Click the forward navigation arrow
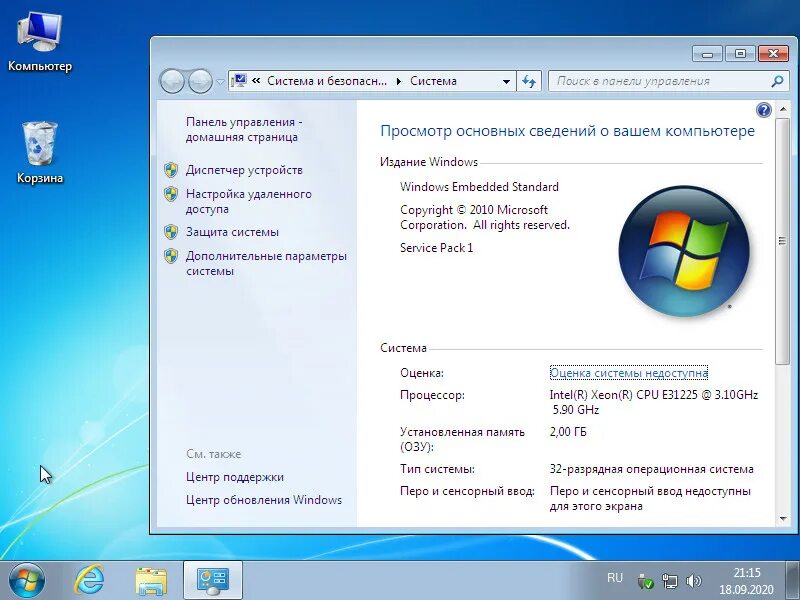 point(200,81)
